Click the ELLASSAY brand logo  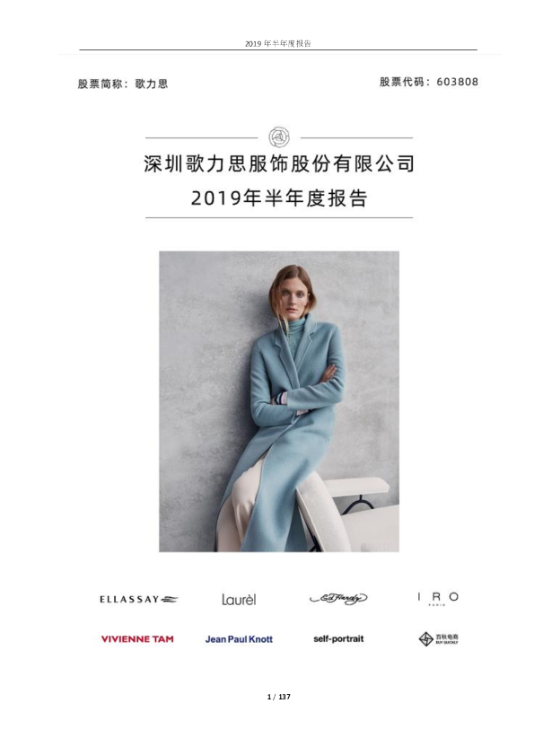(139, 599)
